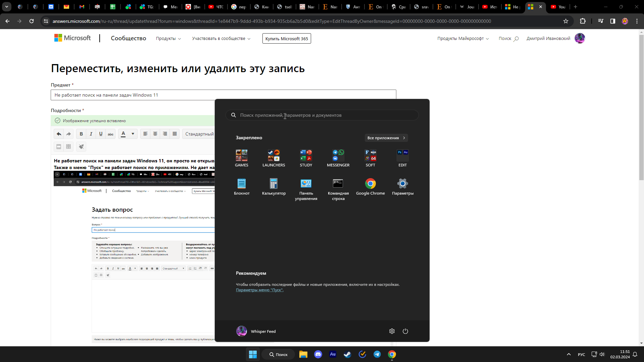Open File Explorer from taskbar

303,354
